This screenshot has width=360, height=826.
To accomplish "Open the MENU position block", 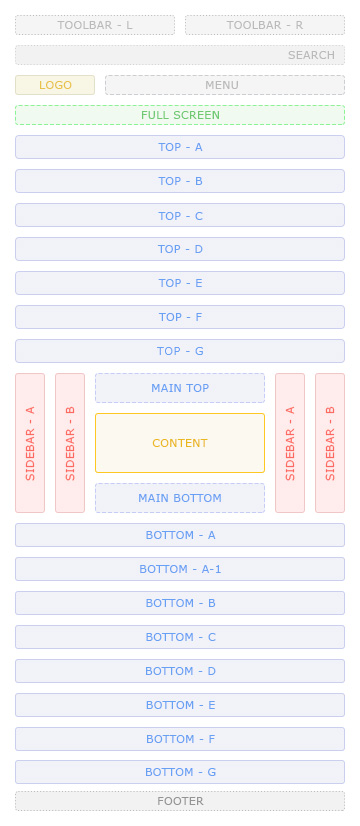I will coord(225,85).
